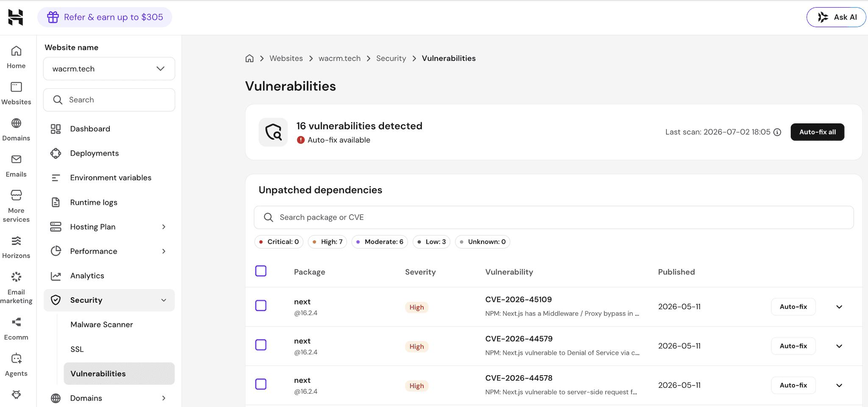The height and width of the screenshot is (407, 868).
Task: Click the sidebar Search field
Action: click(x=109, y=100)
